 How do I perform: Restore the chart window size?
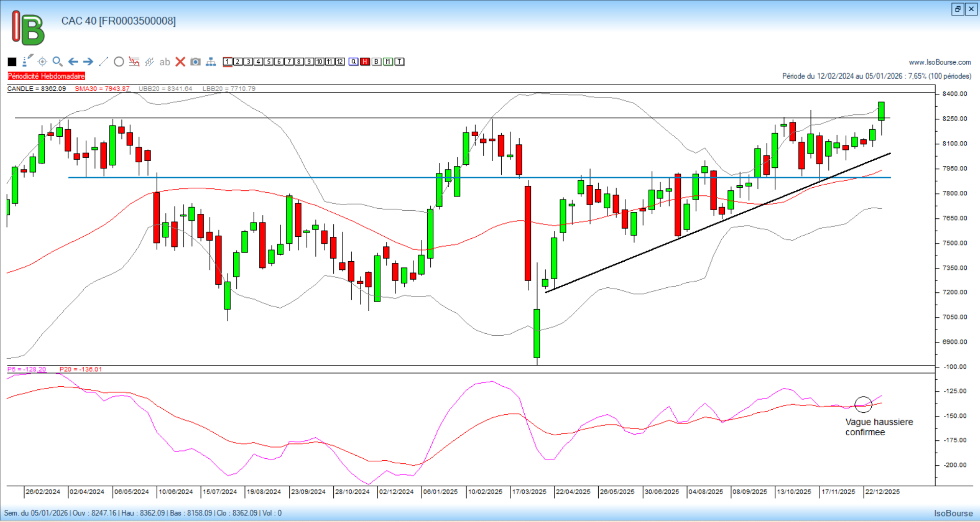point(958,9)
